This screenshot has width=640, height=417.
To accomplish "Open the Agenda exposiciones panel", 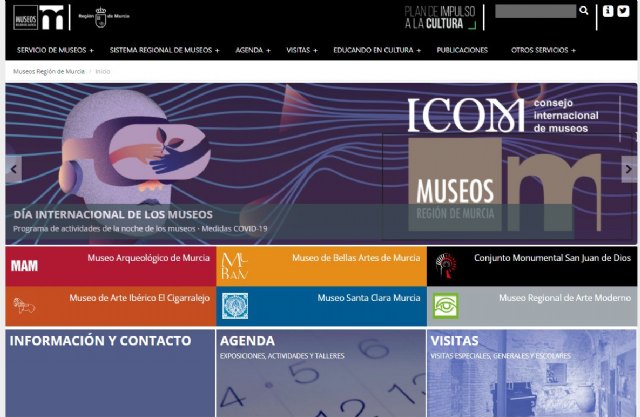I will coord(321,373).
